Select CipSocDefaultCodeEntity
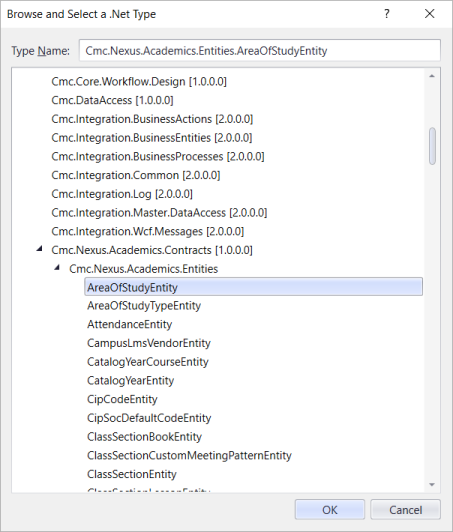This screenshot has height=532, width=453. 149,418
